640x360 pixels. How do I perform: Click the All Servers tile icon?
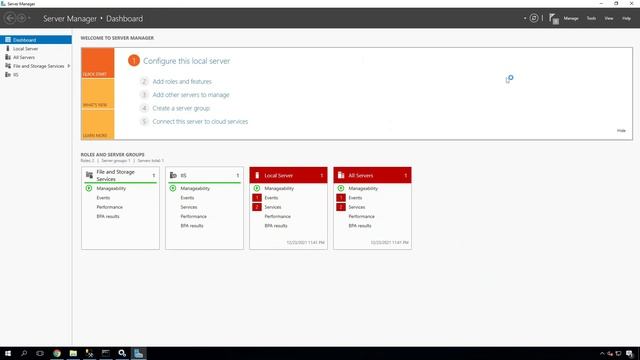341,175
